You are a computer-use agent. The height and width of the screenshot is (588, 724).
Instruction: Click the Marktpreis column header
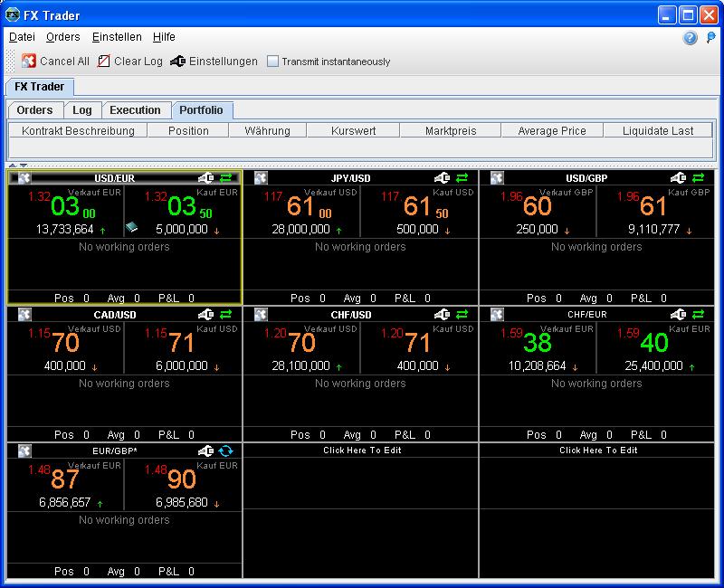[450, 131]
